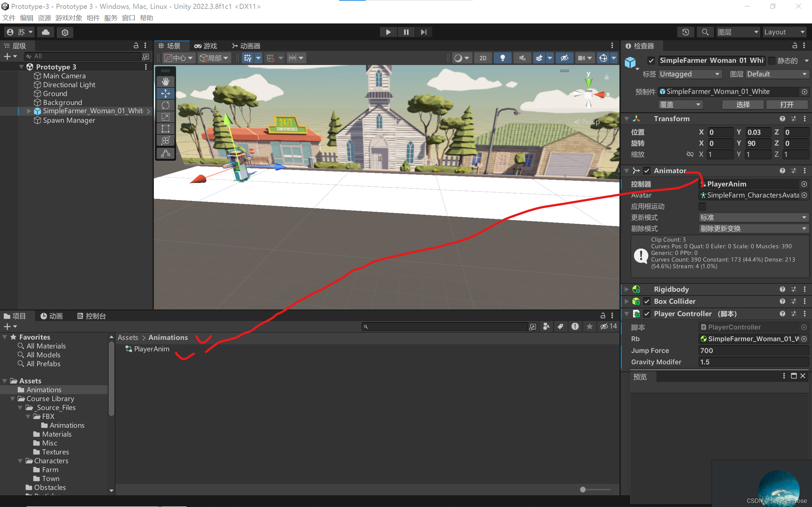Screen dimensions: 812x507
Task: Select the Scale tool in scene
Action: tap(165, 117)
